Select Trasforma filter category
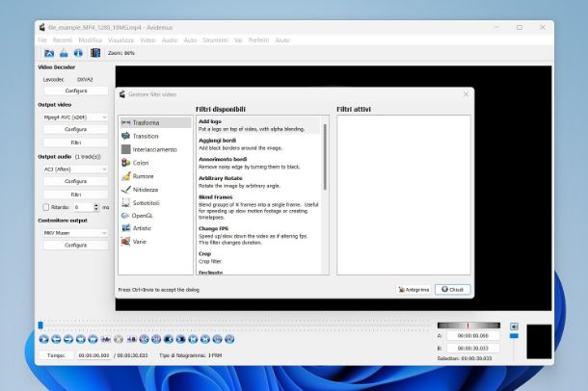The image size is (588, 391). 155,123
